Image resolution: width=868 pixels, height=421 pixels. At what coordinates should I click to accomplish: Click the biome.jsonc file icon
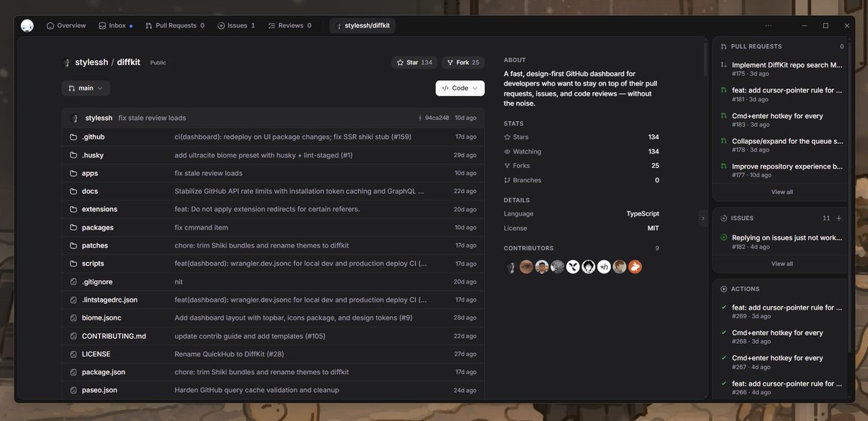(73, 318)
